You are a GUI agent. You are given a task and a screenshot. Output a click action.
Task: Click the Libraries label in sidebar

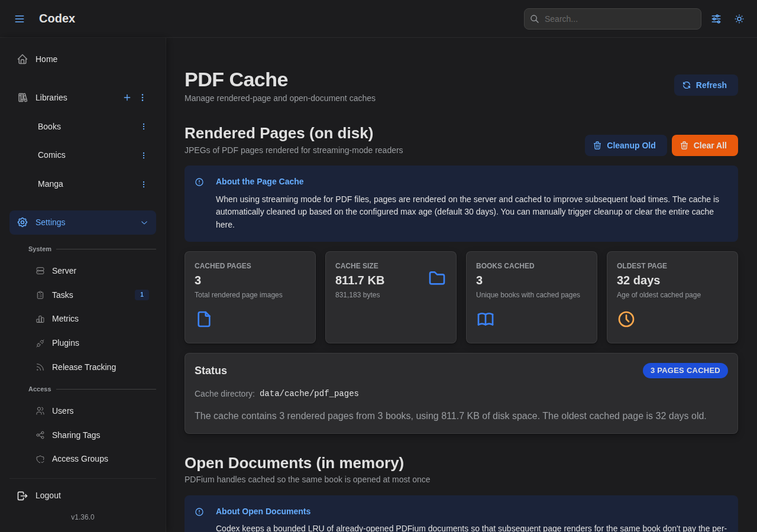point(51,98)
